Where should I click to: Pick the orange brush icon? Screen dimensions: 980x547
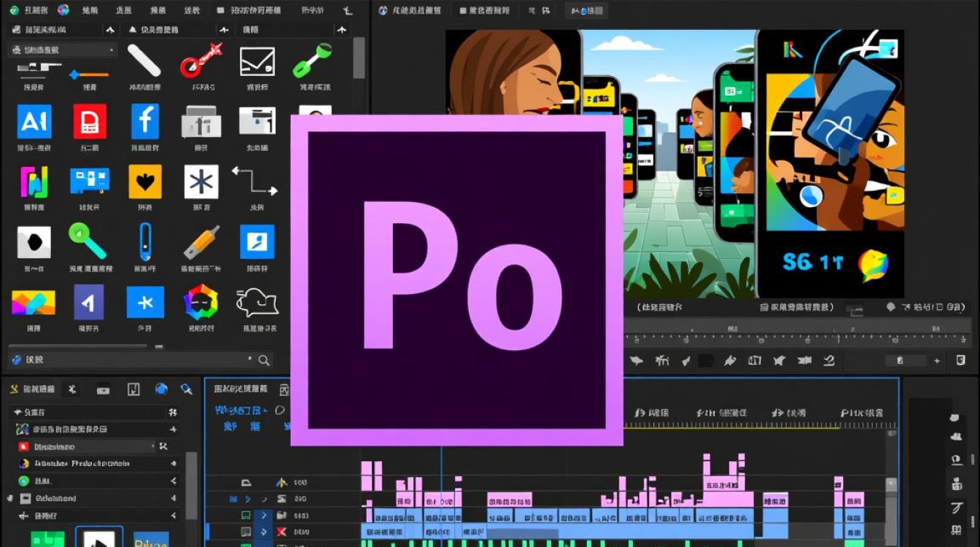201,243
